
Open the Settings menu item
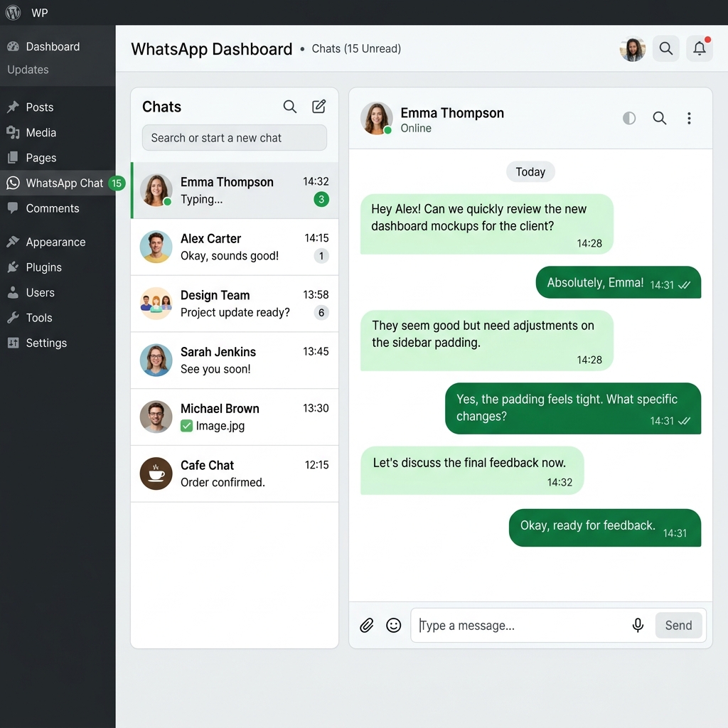pos(58,343)
